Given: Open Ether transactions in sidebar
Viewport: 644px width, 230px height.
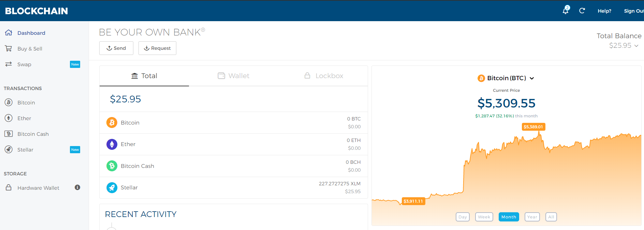Looking at the screenshot, I should [24, 118].
